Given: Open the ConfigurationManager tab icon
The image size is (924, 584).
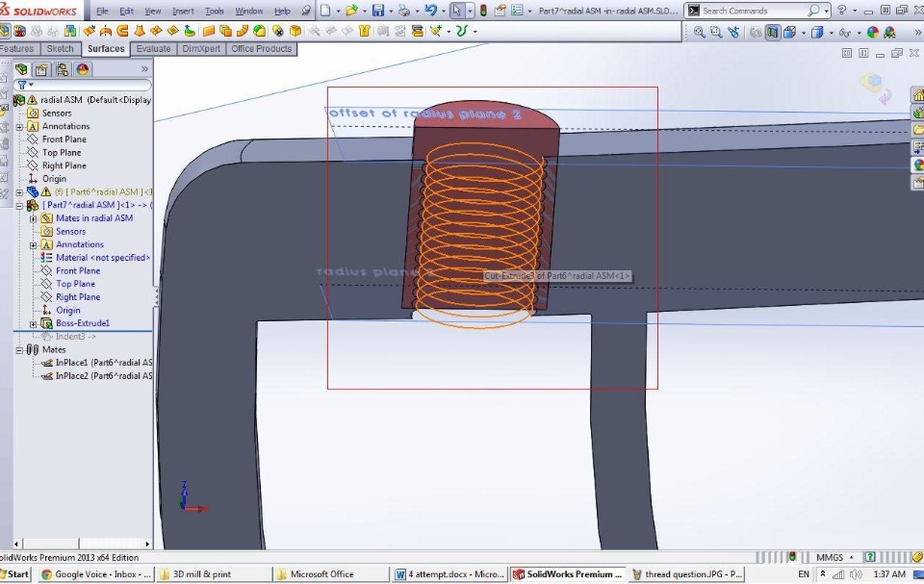Looking at the screenshot, I should [62, 69].
